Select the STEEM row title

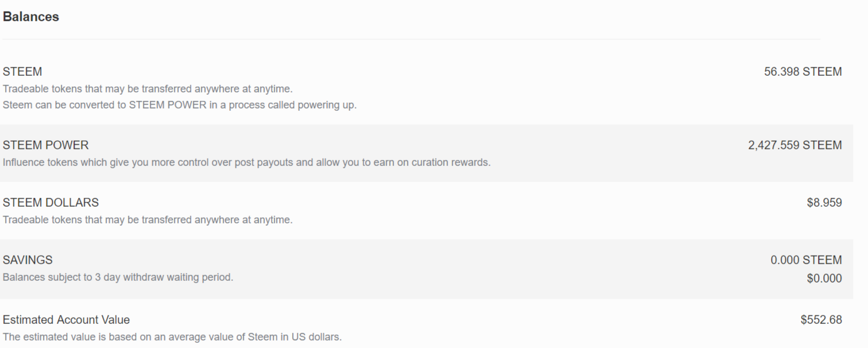22,72
